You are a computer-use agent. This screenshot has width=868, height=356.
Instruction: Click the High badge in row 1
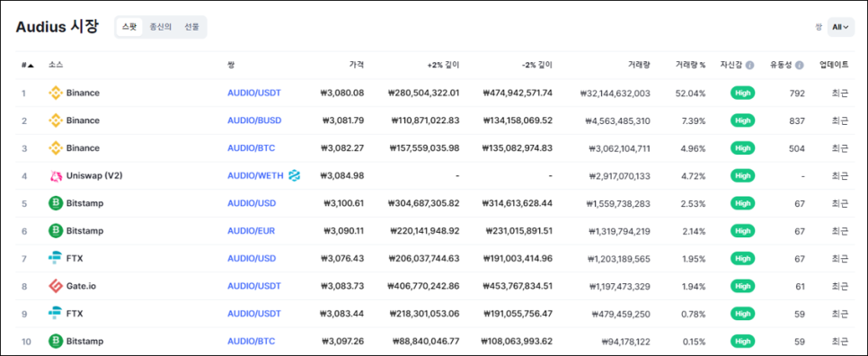coord(742,93)
